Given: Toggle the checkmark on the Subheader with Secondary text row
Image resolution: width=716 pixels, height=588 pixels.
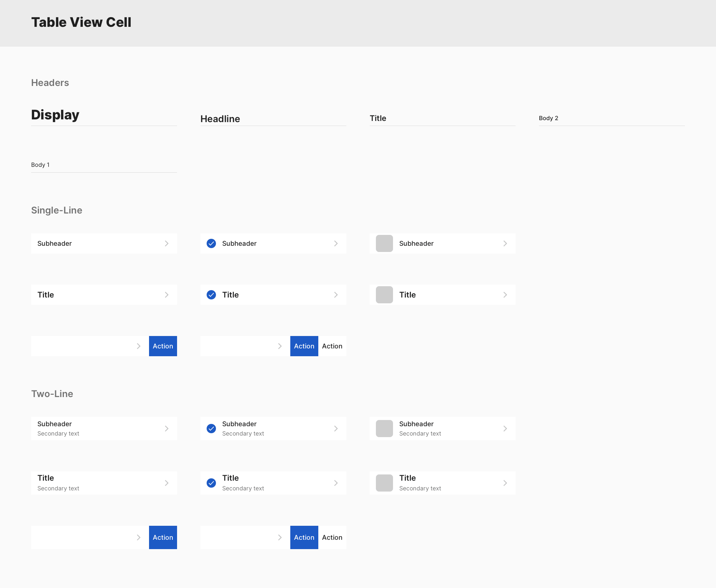Looking at the screenshot, I should coord(211,428).
